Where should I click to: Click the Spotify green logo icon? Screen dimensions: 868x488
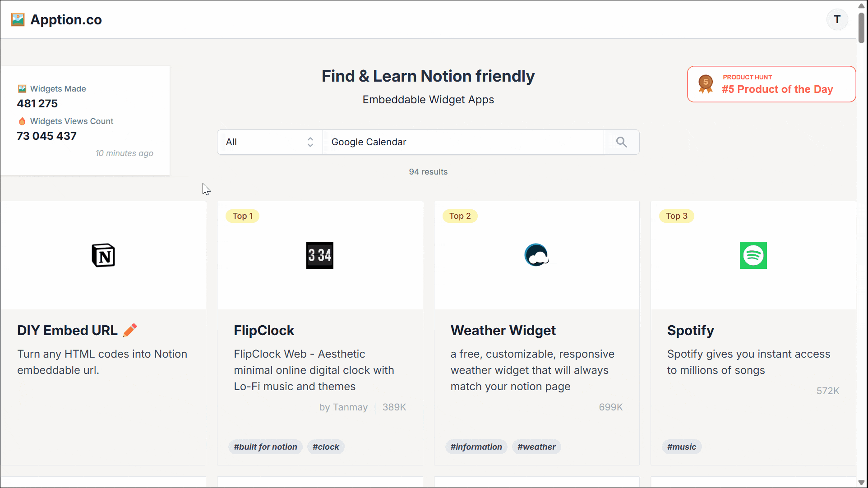click(x=753, y=255)
